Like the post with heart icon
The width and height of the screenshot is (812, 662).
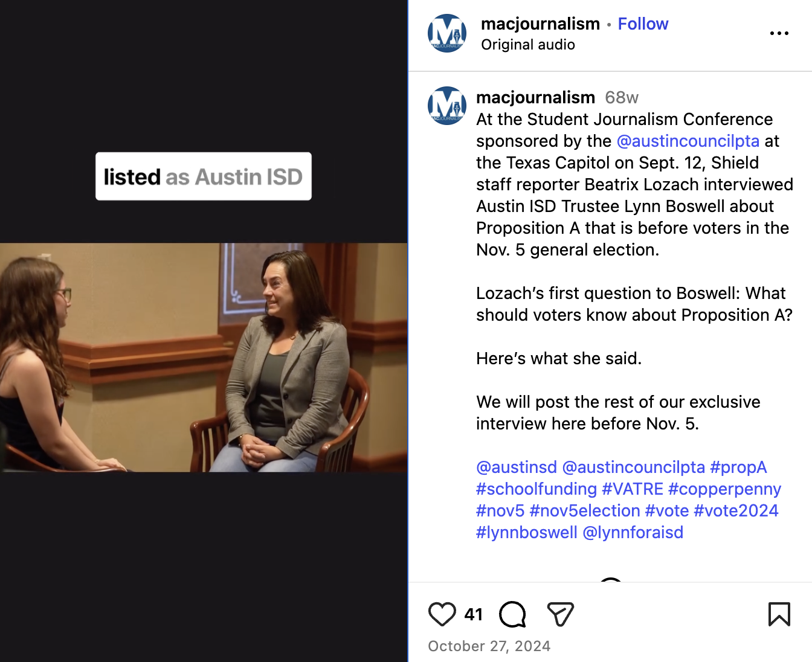click(x=442, y=614)
